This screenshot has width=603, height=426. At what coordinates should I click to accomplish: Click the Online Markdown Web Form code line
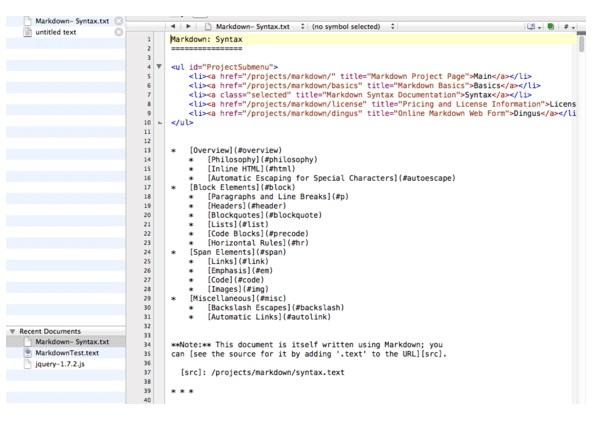click(x=382, y=113)
